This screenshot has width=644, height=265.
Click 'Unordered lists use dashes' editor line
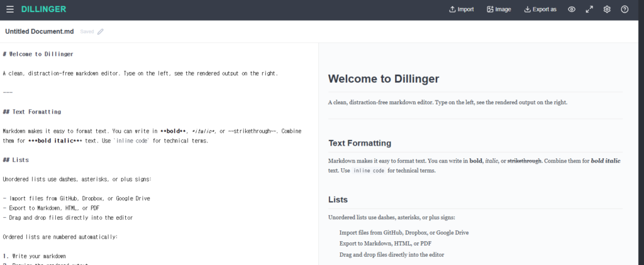click(x=77, y=179)
